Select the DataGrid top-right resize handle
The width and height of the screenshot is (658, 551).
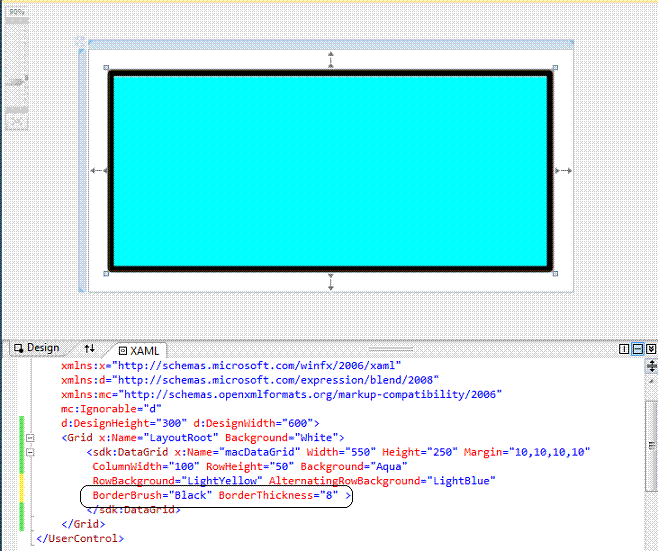click(x=555, y=68)
